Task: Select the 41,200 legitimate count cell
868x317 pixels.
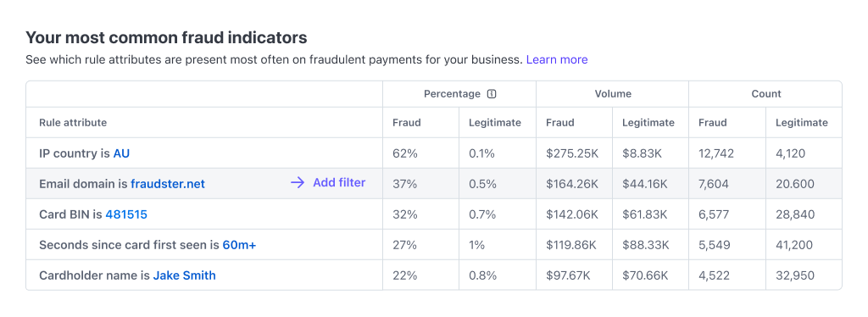Action: click(804, 244)
